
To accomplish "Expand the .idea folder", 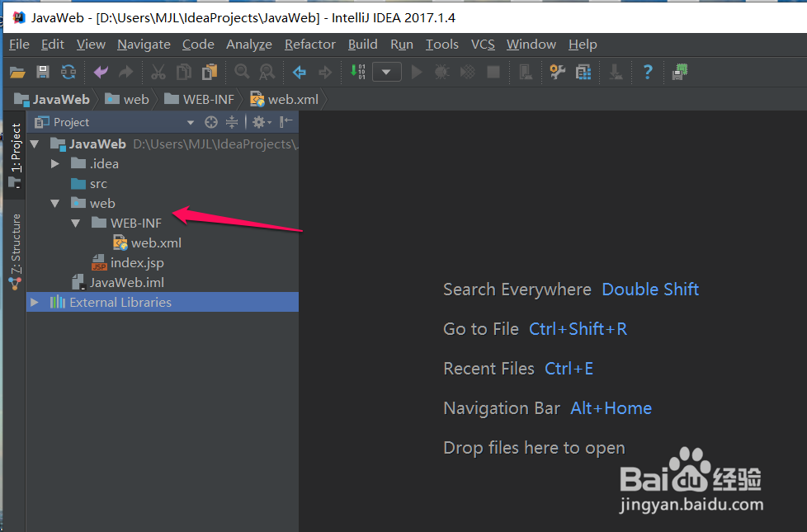I will (55, 163).
